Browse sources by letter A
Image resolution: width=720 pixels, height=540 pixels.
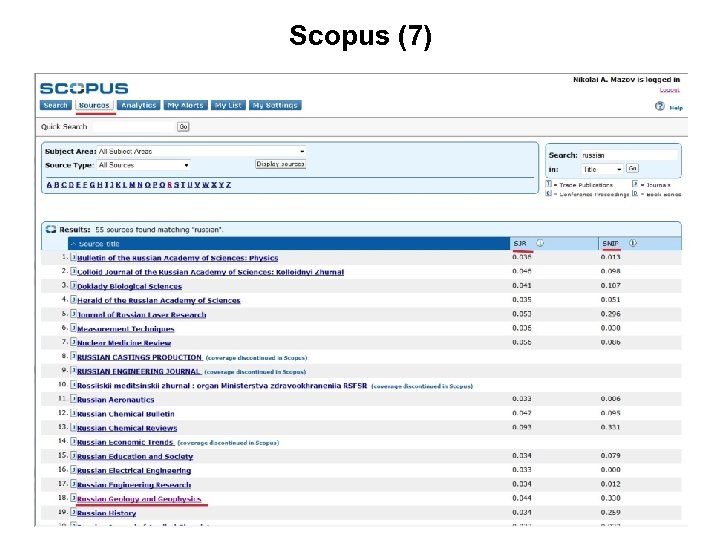[49, 185]
